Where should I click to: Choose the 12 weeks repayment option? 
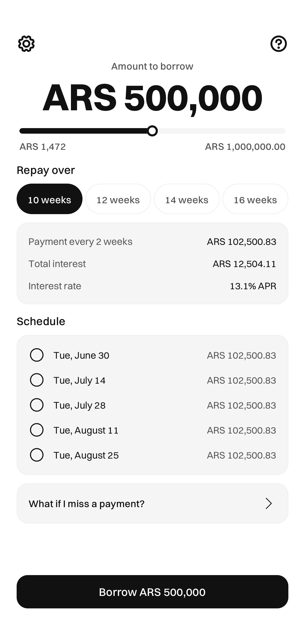coord(118,199)
